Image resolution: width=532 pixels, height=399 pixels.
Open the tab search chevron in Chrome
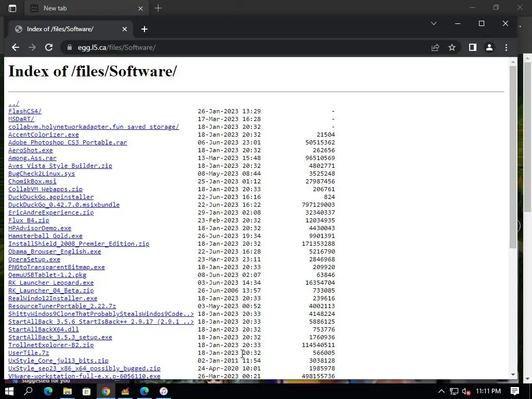point(434,23)
